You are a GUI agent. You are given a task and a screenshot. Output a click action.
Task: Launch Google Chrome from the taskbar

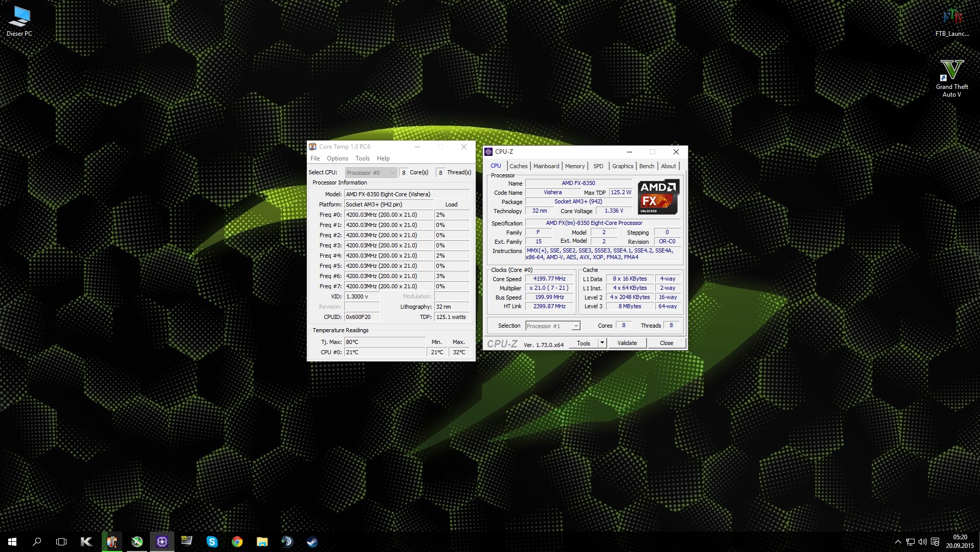click(x=237, y=542)
